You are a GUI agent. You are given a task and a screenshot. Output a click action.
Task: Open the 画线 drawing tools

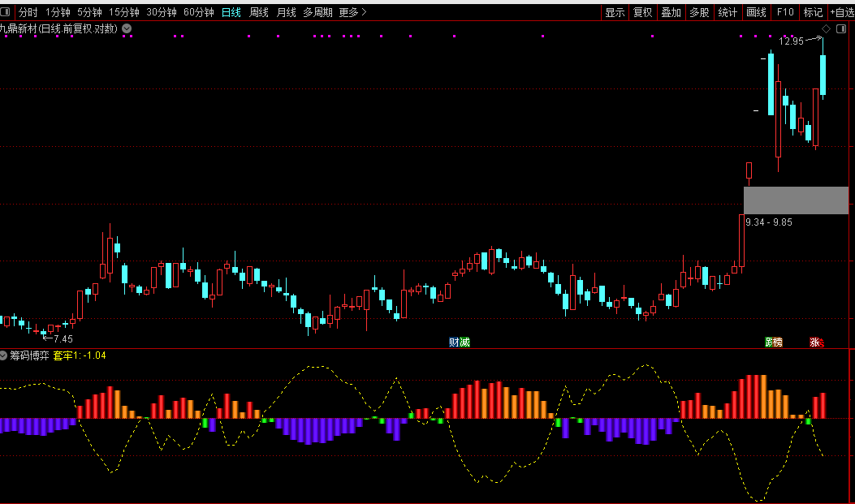[756, 12]
